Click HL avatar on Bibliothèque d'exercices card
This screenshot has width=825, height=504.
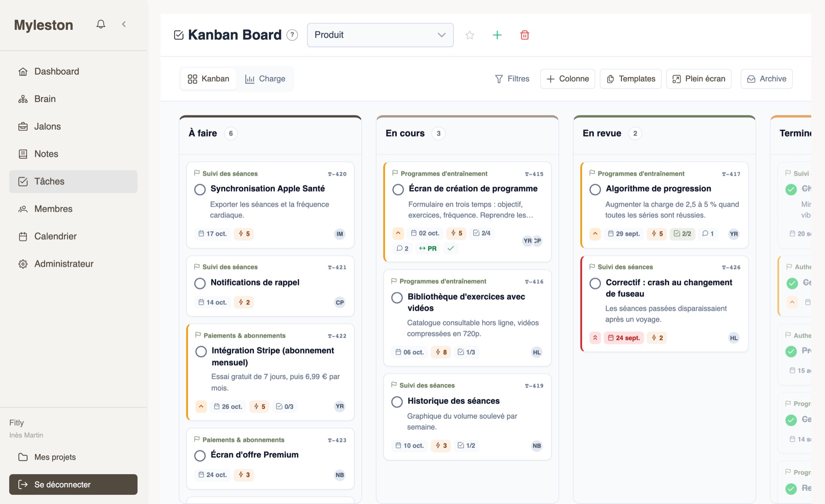[536, 353]
